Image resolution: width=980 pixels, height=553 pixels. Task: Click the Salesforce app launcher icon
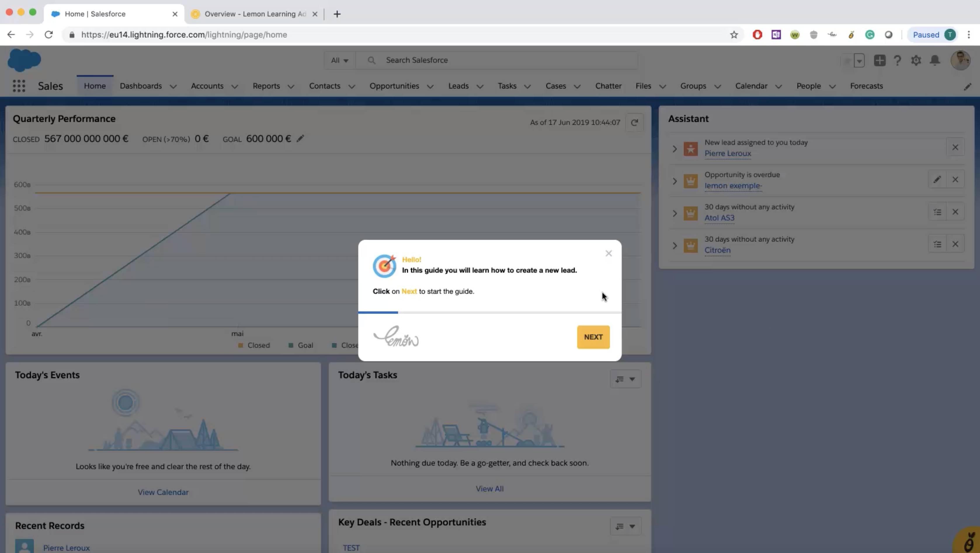click(x=18, y=86)
